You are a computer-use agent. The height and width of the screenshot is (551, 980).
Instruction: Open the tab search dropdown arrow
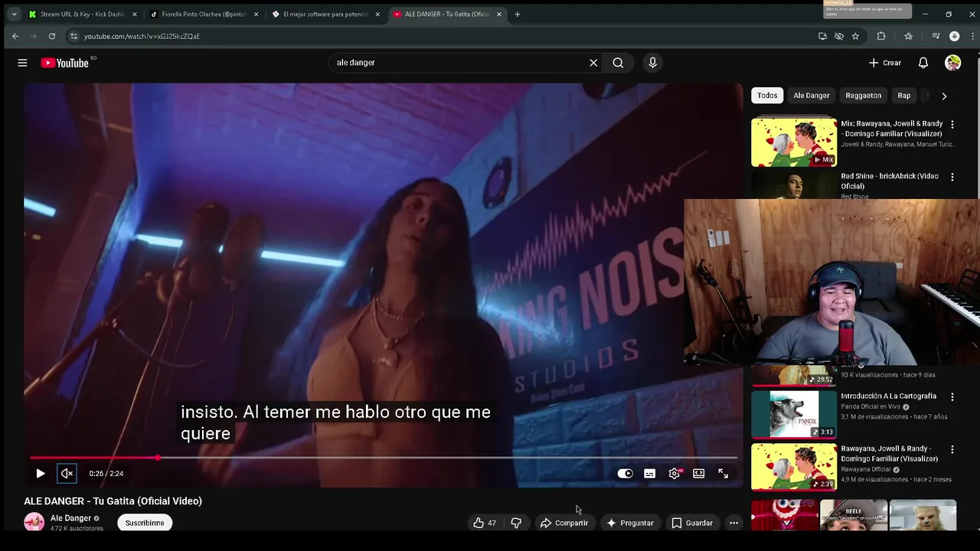coord(14,14)
